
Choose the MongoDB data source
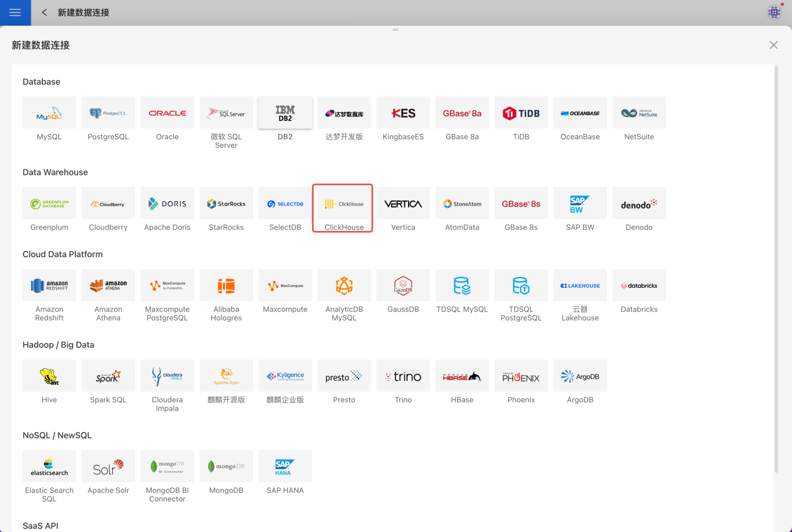pos(226,467)
